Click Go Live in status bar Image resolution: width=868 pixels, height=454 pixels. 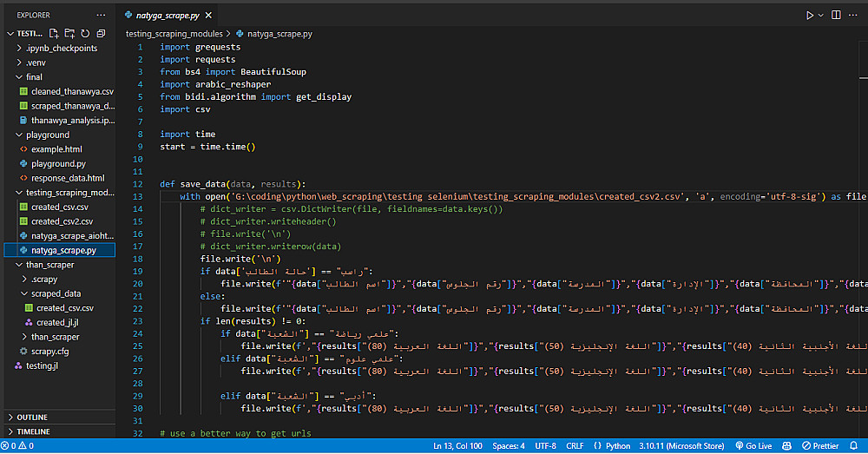[753, 446]
